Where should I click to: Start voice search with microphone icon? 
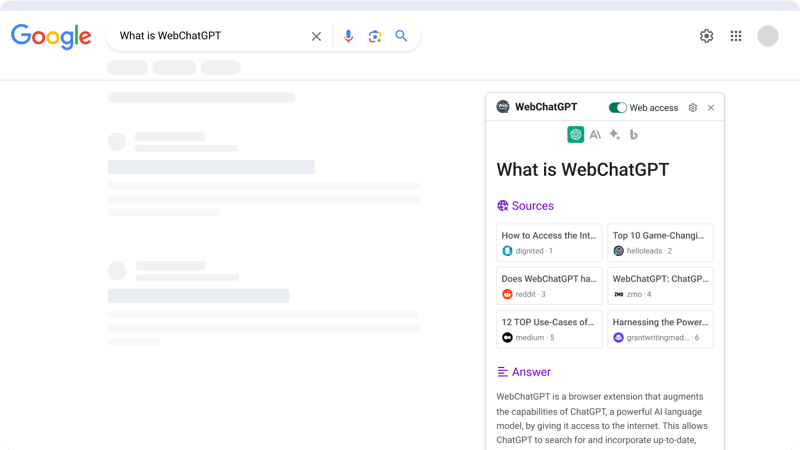point(348,36)
